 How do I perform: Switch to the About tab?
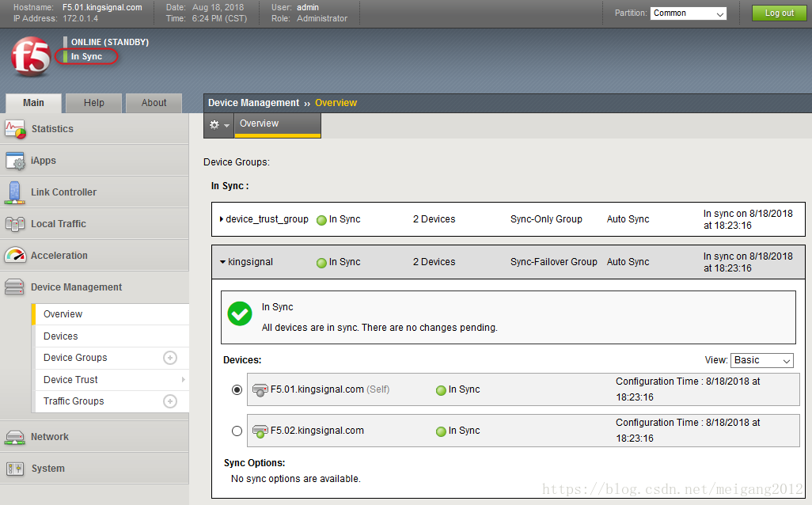(154, 103)
